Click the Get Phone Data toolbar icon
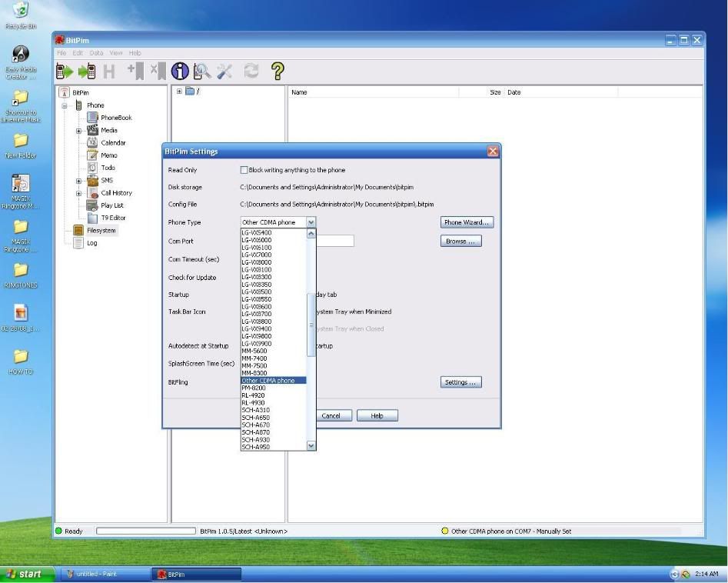728x583 pixels. click(x=65, y=71)
